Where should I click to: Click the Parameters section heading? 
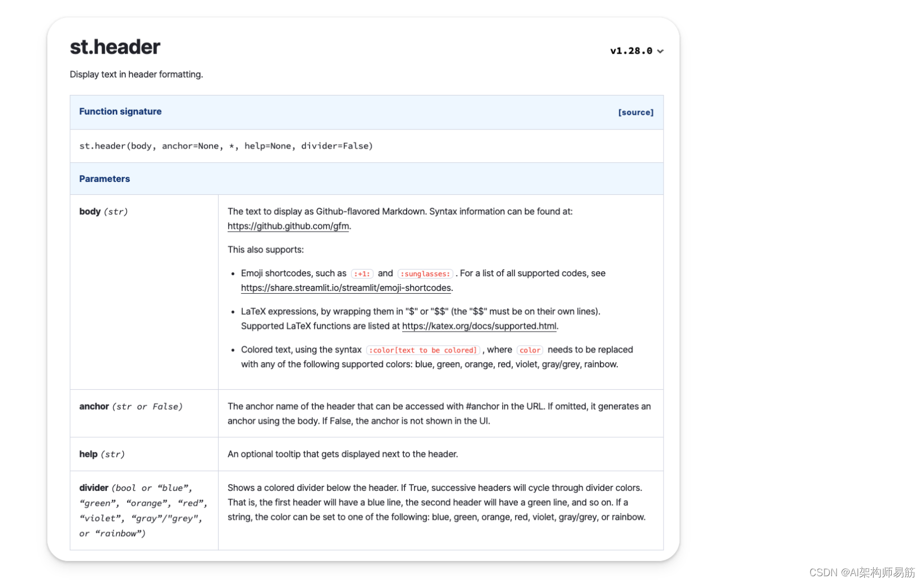104,179
